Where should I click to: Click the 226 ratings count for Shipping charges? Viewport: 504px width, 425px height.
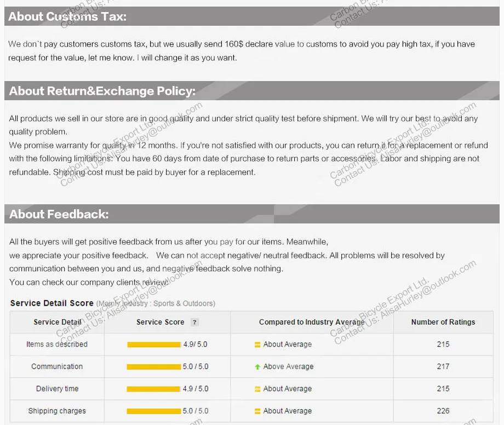(x=443, y=411)
